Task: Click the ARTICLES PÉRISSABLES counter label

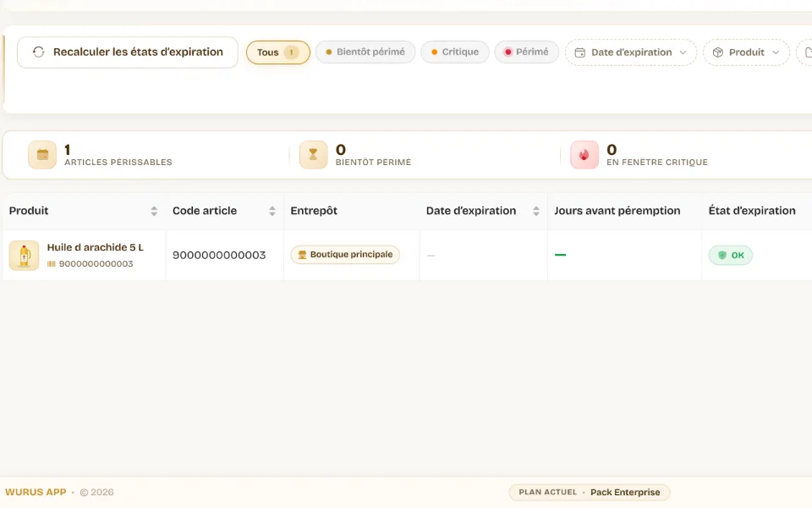Action: point(118,163)
